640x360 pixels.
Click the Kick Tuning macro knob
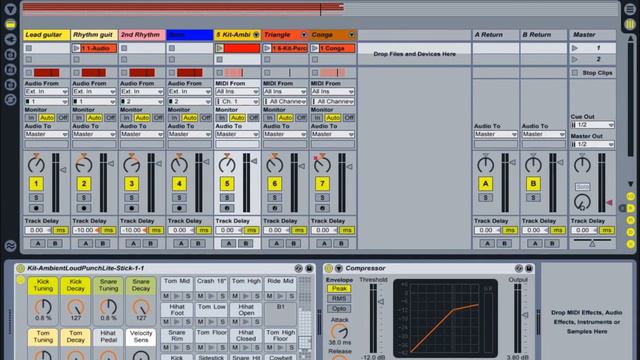pos(43,307)
